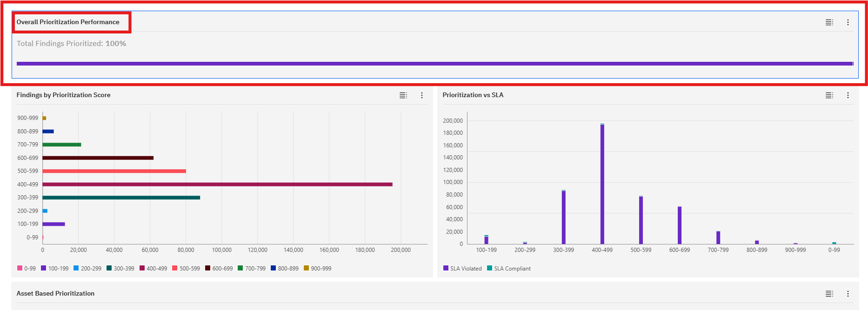Toggle SLA Compliant legend entry
Image resolution: width=868 pixels, height=310 pixels.
click(509, 268)
